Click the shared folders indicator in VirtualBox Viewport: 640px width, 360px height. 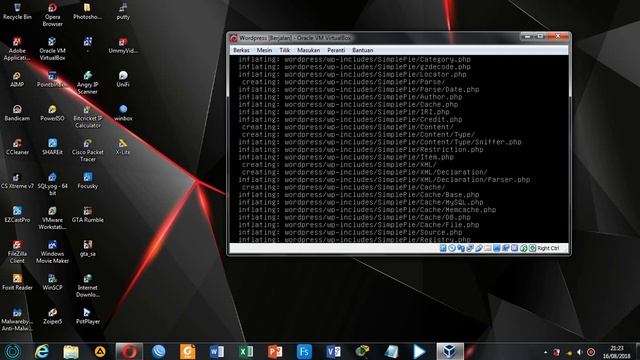pos(488,248)
